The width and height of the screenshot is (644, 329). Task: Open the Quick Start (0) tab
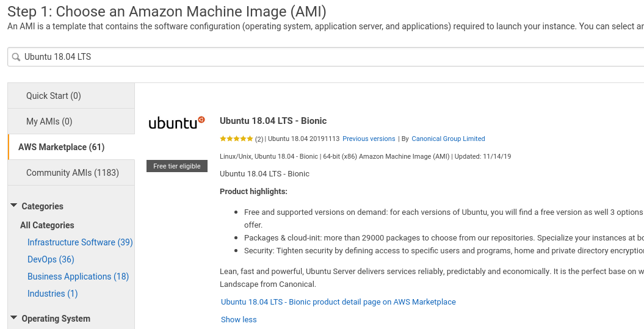71,96
